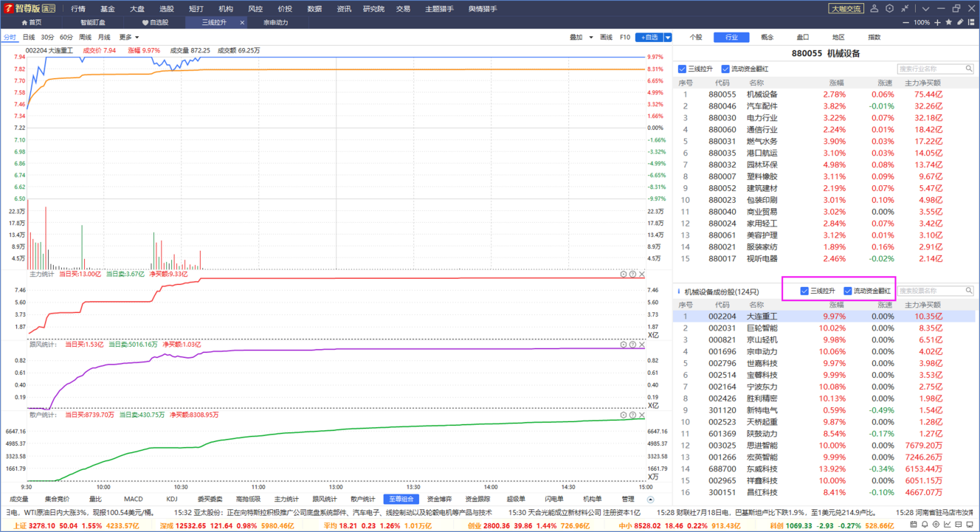The width and height of the screenshot is (980, 532).
Task: Go to 首页 home tab
Action: pos(32,23)
